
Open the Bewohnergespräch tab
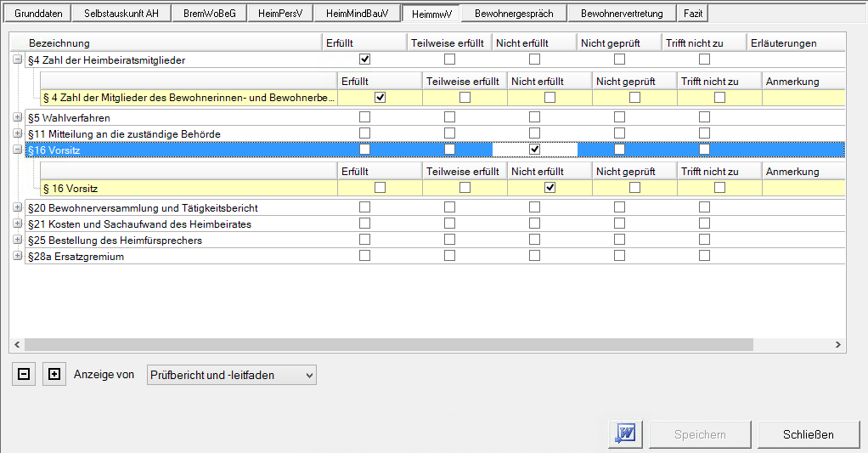coord(514,14)
